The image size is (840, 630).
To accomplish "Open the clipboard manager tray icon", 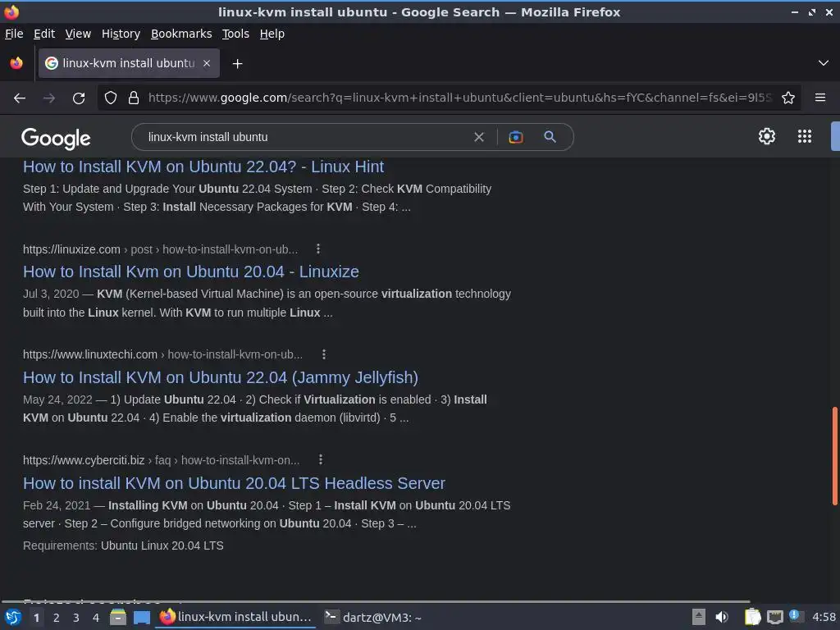I will tap(753, 617).
